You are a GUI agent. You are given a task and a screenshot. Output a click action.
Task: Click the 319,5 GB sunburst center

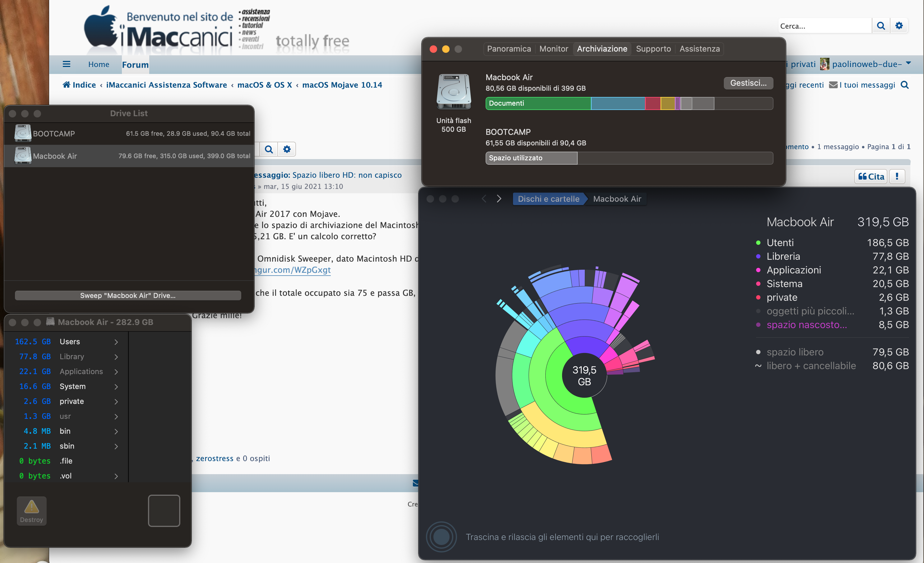[584, 375]
